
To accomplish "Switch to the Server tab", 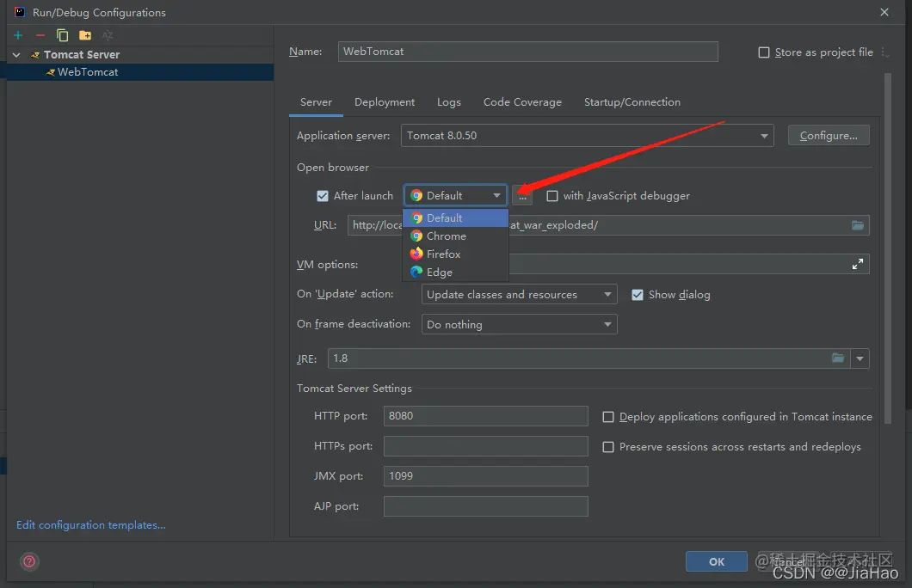I will click(316, 102).
